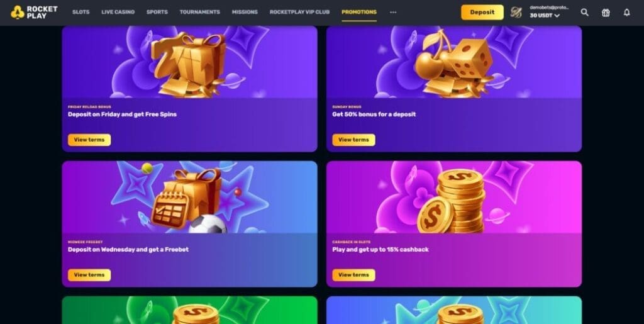Open the Live Casino section
The height and width of the screenshot is (324, 644).
(118, 13)
